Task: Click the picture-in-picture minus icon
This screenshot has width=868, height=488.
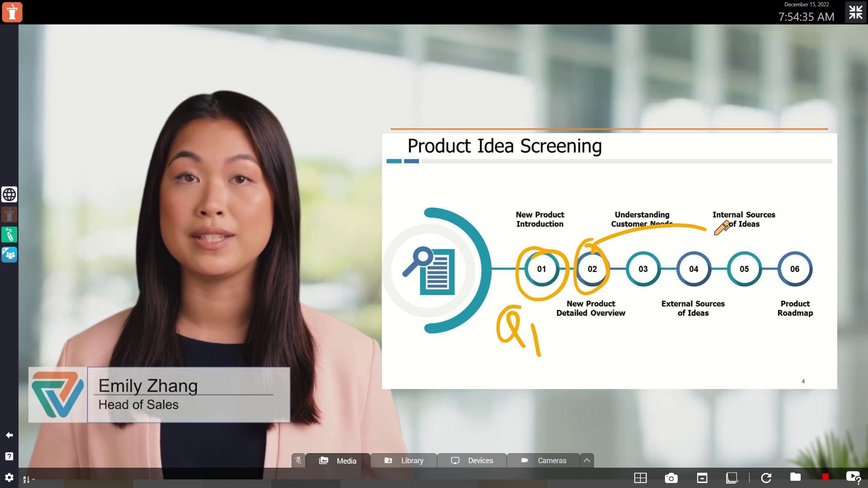Action: pyautogui.click(x=702, y=478)
